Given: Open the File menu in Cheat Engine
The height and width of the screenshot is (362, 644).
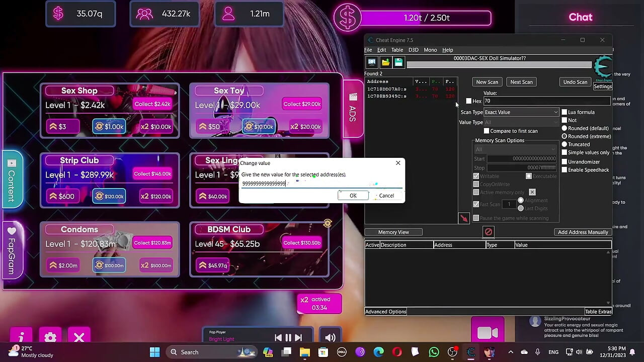Looking at the screenshot, I should coord(368,50).
